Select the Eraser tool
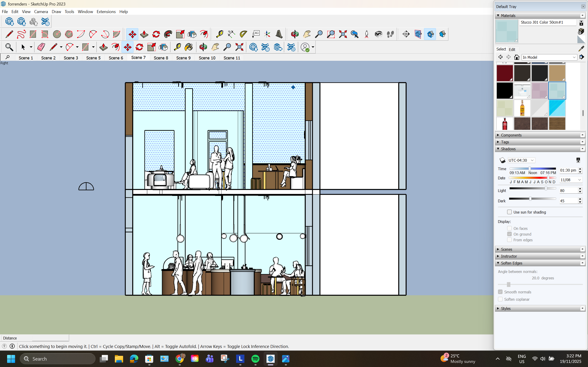The image size is (588, 367). click(41, 47)
